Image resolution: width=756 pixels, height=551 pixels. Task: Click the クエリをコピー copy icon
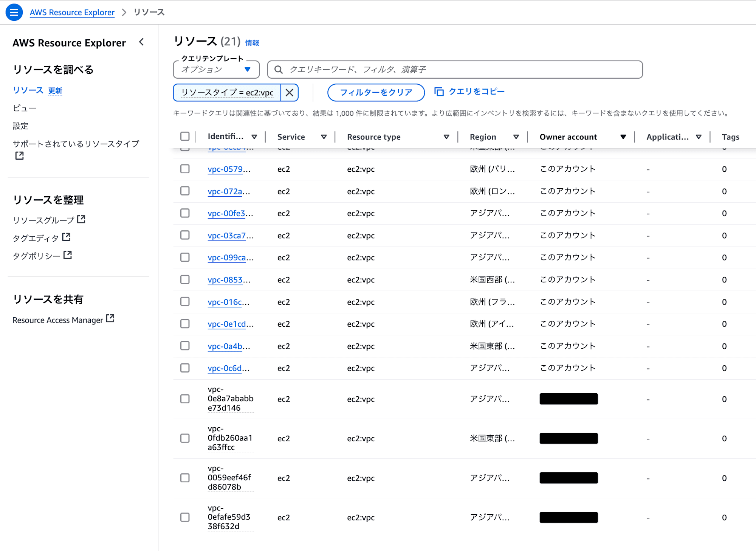click(x=439, y=92)
